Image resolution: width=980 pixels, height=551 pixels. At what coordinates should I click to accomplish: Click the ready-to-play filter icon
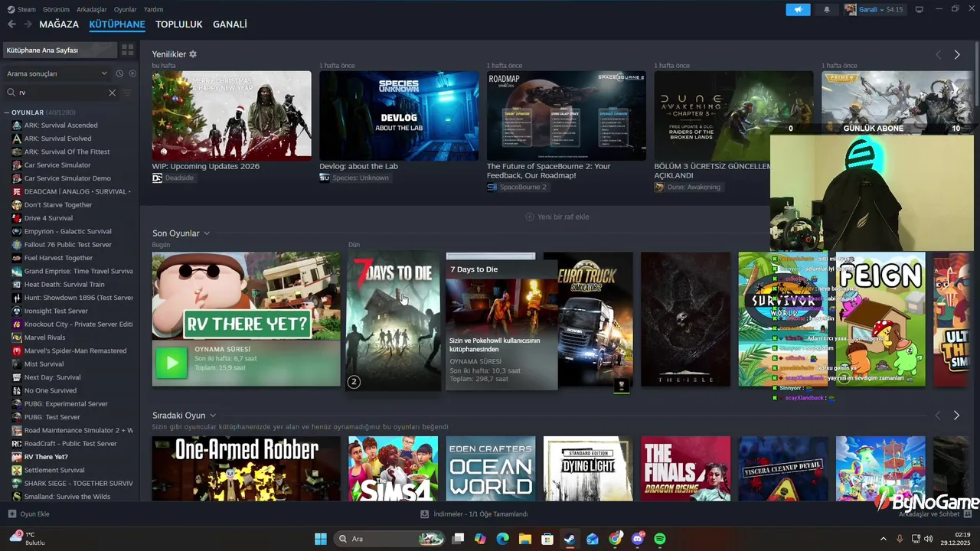(x=132, y=73)
